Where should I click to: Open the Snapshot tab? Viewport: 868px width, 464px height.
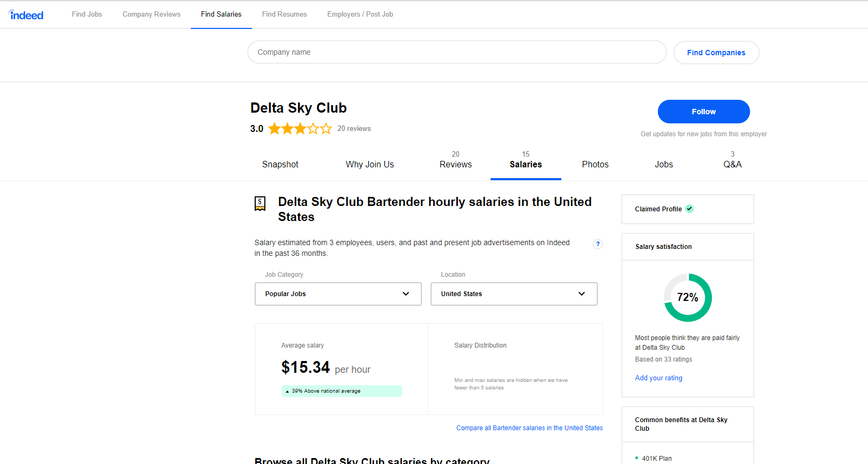click(280, 165)
